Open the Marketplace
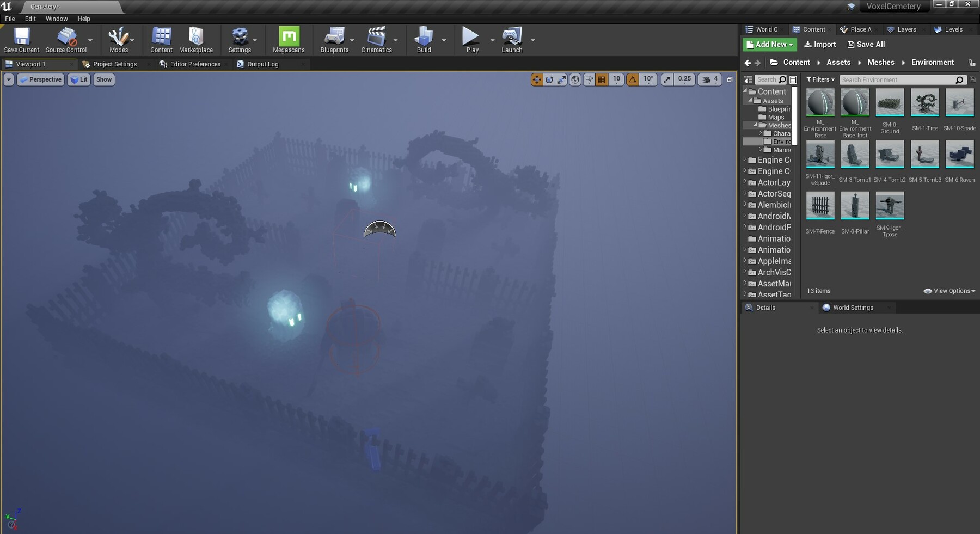980x534 pixels. [196, 38]
